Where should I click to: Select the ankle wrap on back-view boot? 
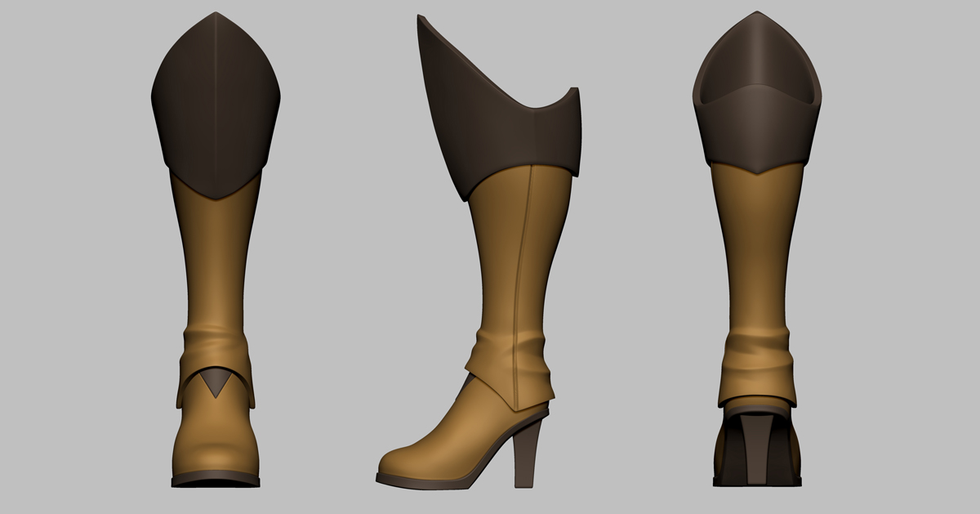coord(757,360)
